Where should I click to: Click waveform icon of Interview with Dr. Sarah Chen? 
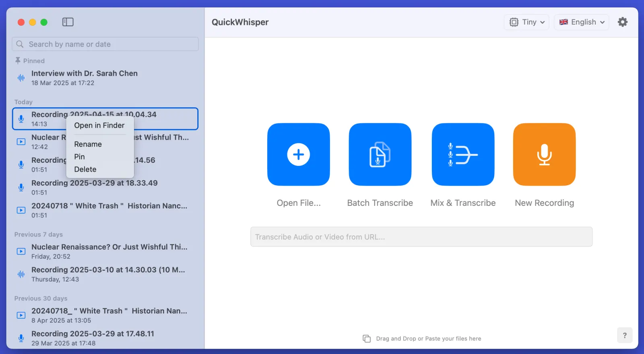pos(21,78)
